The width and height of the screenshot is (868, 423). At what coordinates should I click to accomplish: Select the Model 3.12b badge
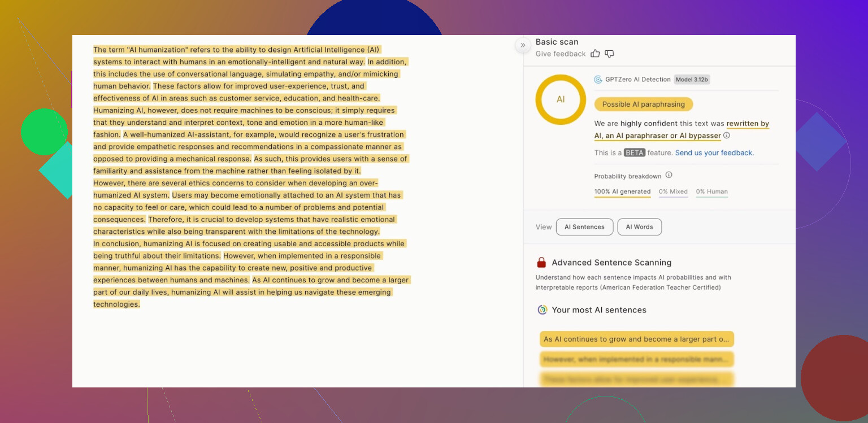click(692, 80)
